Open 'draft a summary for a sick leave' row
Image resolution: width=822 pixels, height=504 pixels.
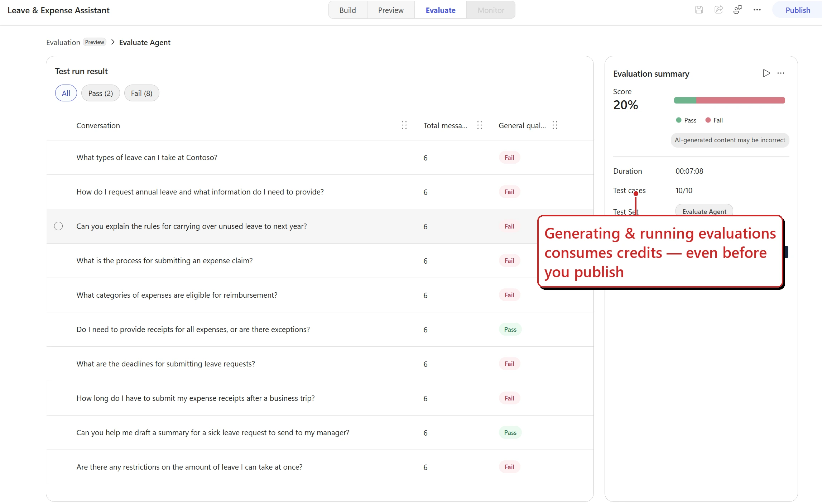click(x=319, y=432)
